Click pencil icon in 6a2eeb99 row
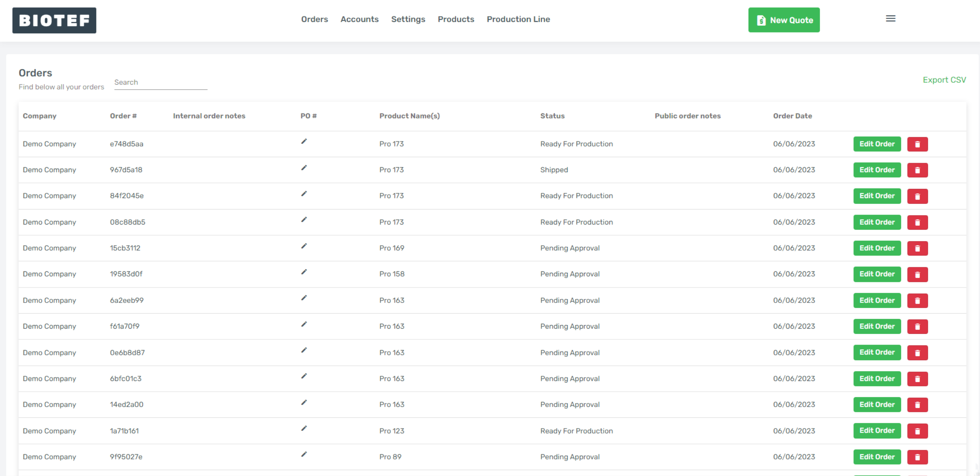Image resolution: width=980 pixels, height=476 pixels. coord(304,298)
